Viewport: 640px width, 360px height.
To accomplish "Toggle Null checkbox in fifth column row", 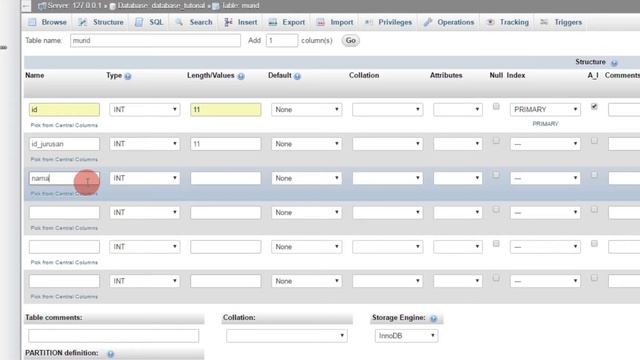I will coord(496,244).
